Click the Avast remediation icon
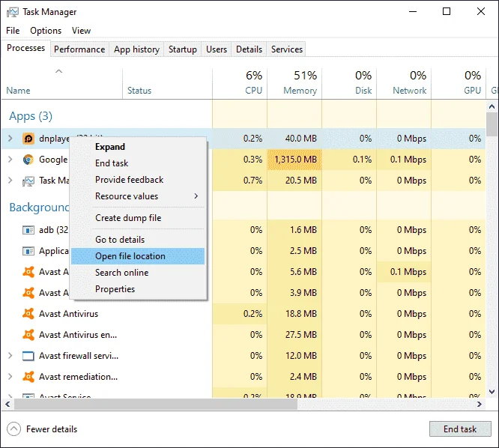The height and width of the screenshot is (448, 499). (28, 377)
